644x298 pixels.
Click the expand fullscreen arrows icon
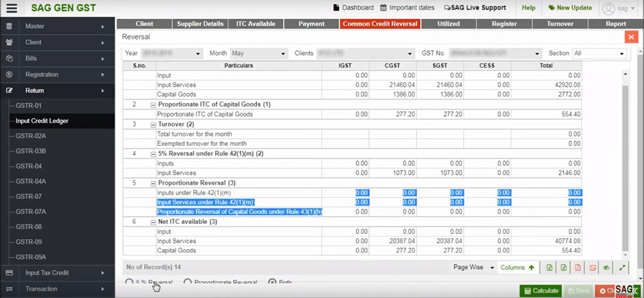click(622, 267)
